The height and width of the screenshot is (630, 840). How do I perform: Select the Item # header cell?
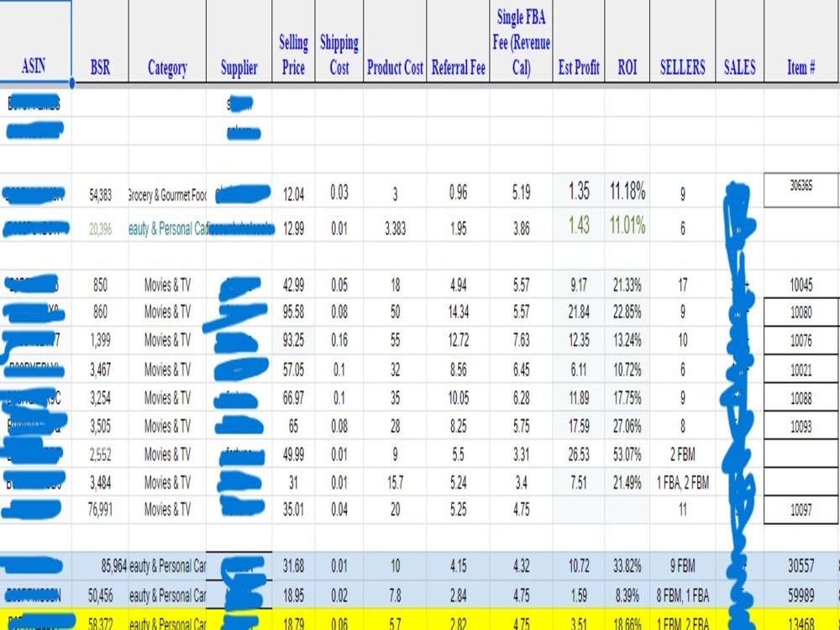801,41
